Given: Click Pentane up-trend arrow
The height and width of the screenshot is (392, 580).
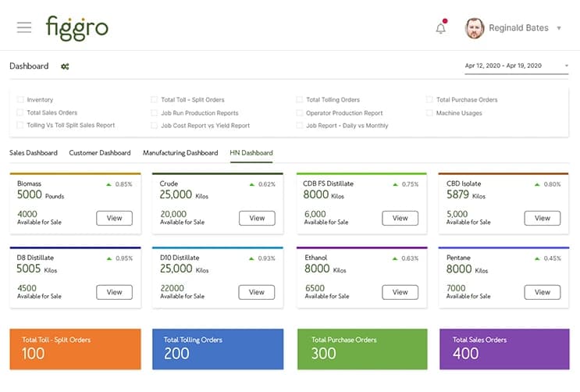Looking at the screenshot, I should 537,258.
